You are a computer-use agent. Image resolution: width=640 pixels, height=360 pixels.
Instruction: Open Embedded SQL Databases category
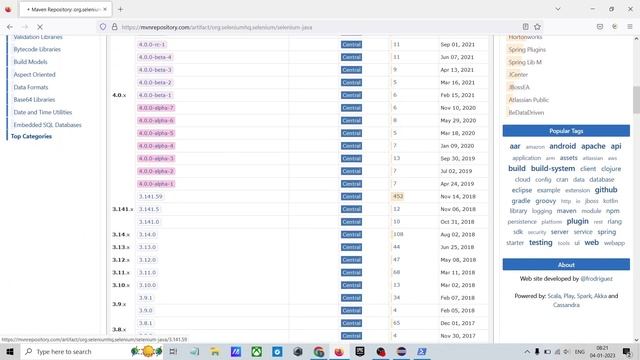[x=47, y=125]
